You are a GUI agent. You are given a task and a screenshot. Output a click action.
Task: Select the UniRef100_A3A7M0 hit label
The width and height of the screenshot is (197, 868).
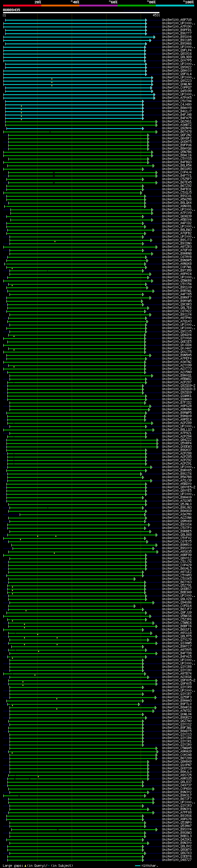click(x=177, y=514)
